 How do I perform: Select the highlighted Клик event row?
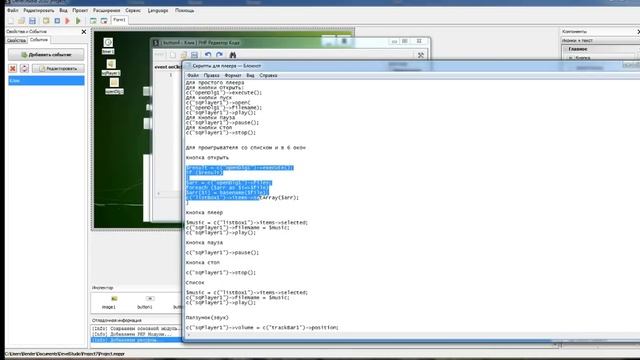click(x=46, y=80)
